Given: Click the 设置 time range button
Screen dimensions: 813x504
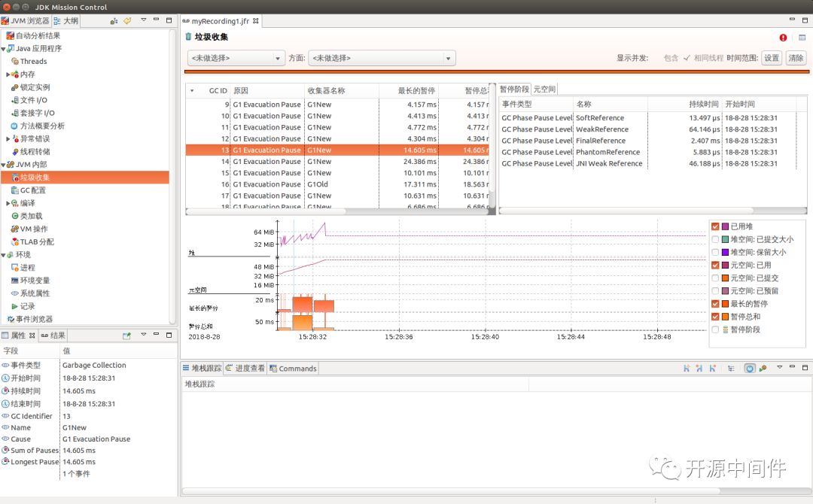Looking at the screenshot, I should click(772, 58).
